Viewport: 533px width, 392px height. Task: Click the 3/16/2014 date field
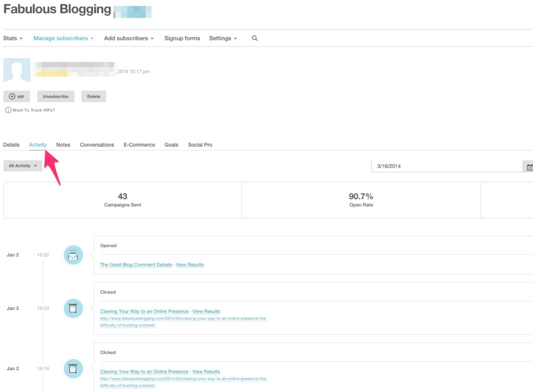coord(447,166)
